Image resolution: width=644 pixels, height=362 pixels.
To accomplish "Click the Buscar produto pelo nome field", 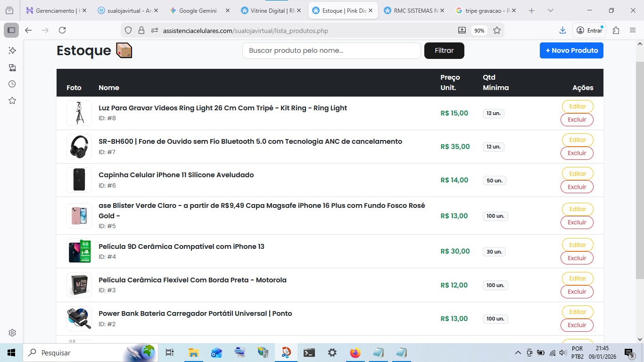I will tap(331, 50).
